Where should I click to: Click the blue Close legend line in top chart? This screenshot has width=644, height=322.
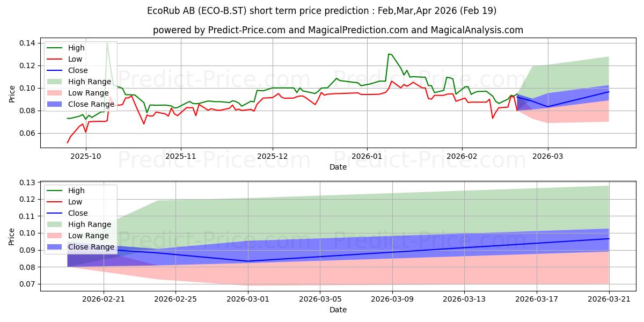(55, 71)
